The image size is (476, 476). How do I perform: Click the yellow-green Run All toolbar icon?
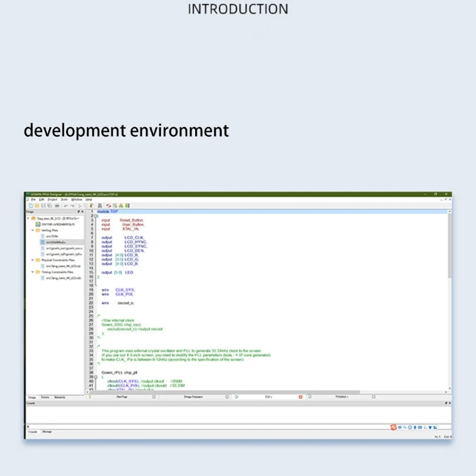pyautogui.click(x=121, y=205)
